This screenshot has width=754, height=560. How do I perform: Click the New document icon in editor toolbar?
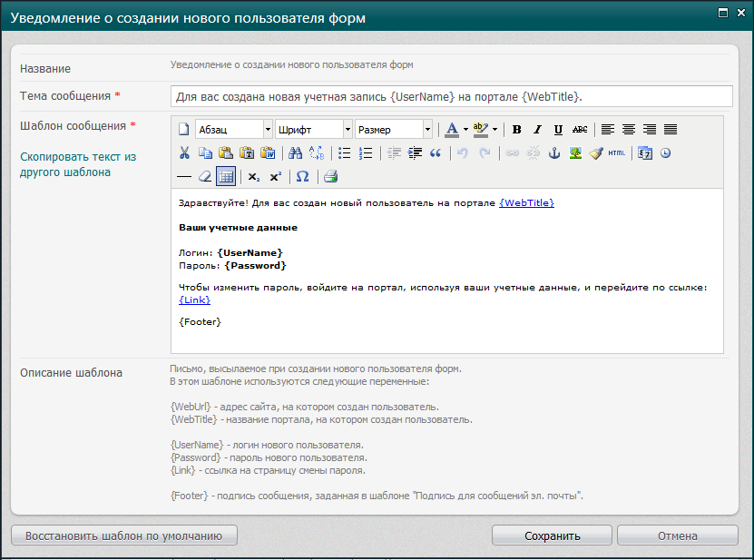click(x=183, y=130)
